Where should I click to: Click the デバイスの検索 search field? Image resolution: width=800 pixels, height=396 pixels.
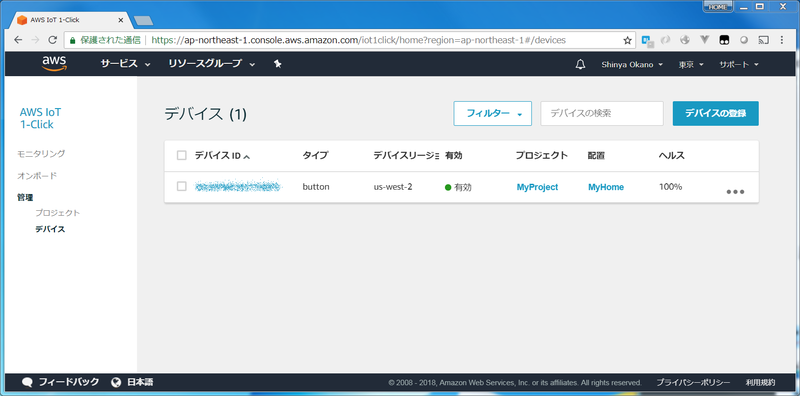602,113
